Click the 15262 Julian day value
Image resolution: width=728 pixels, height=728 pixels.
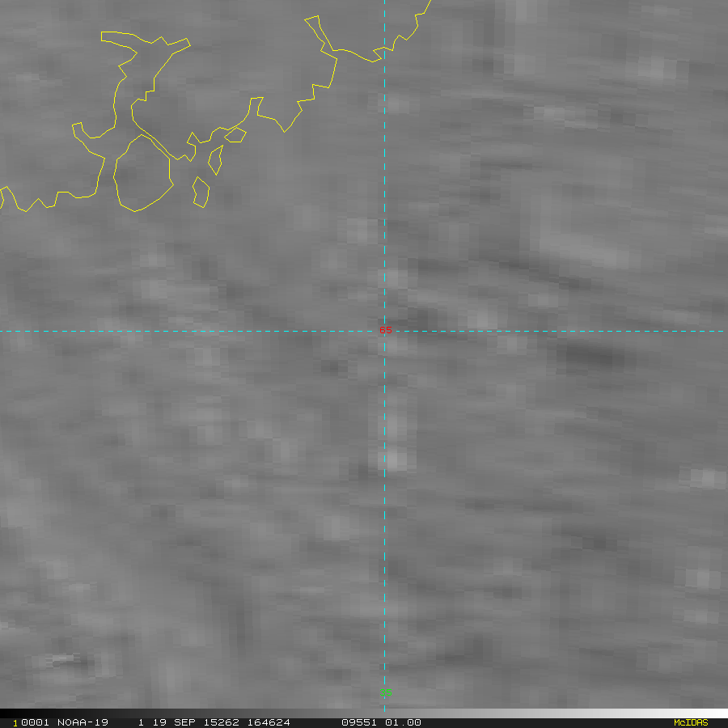click(x=221, y=722)
